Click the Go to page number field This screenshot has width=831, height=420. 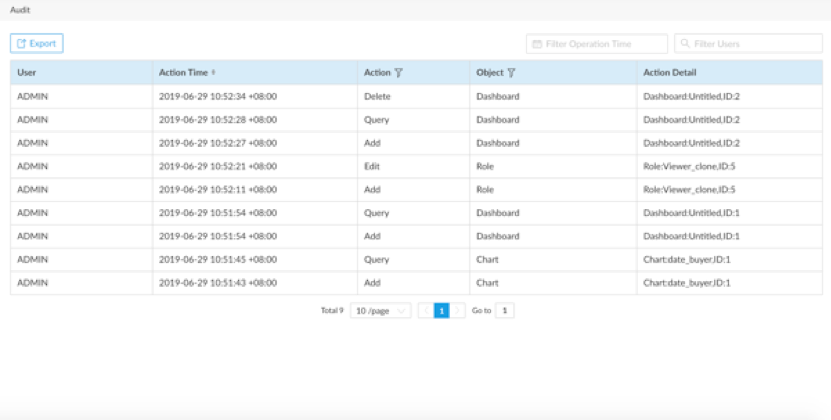click(505, 311)
